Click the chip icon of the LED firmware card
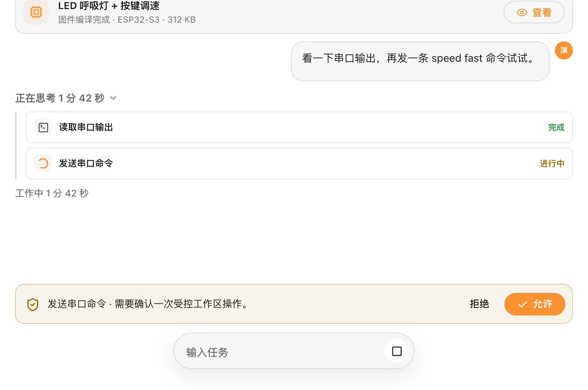588x390 pixels. (36, 12)
